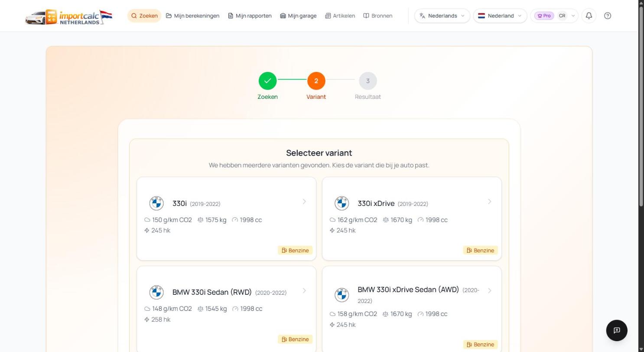Screen dimensions: 644x352
Task: Open Mijn rapporten
Action: (x=250, y=16)
